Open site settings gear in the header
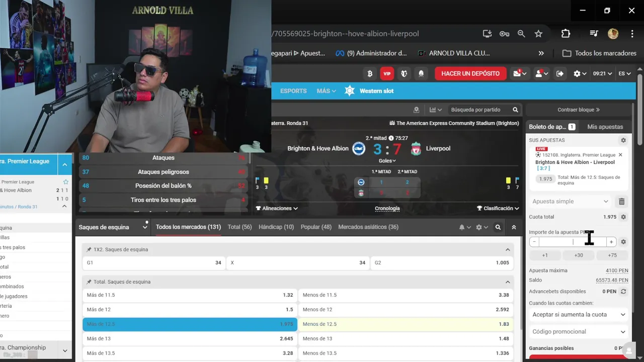644x362 pixels. 580,73
